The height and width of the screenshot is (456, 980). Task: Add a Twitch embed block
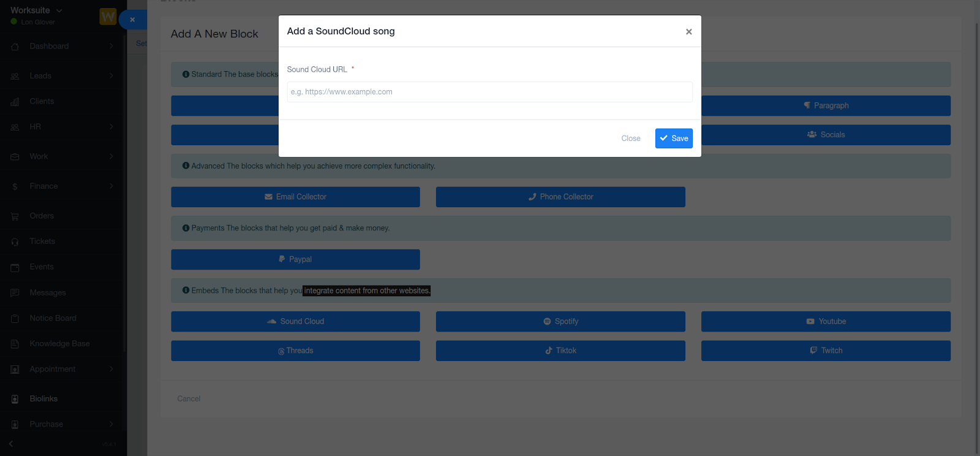(x=826, y=351)
